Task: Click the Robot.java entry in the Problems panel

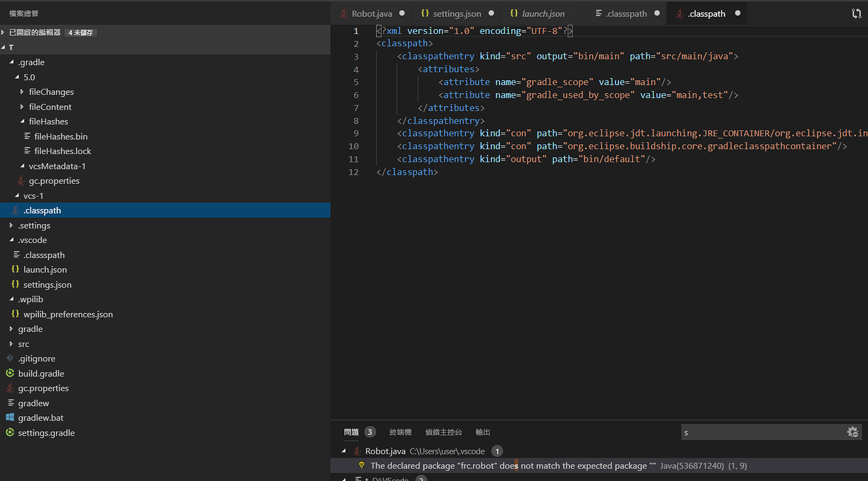Action: pos(386,451)
